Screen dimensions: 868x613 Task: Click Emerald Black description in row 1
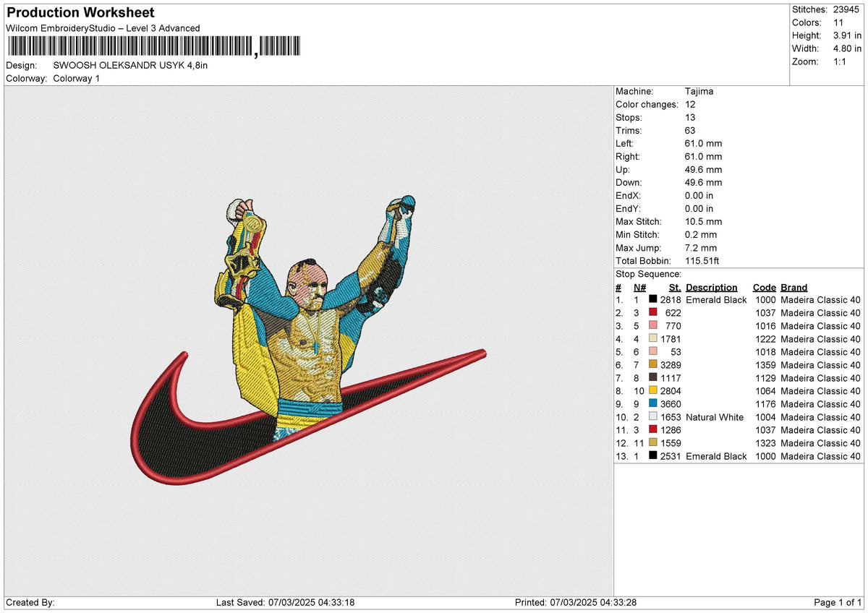point(716,300)
